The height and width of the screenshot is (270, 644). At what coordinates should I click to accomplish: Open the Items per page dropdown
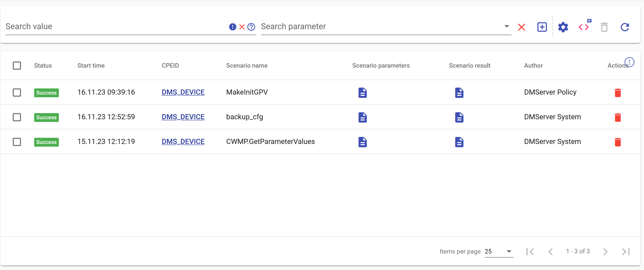pos(499,251)
